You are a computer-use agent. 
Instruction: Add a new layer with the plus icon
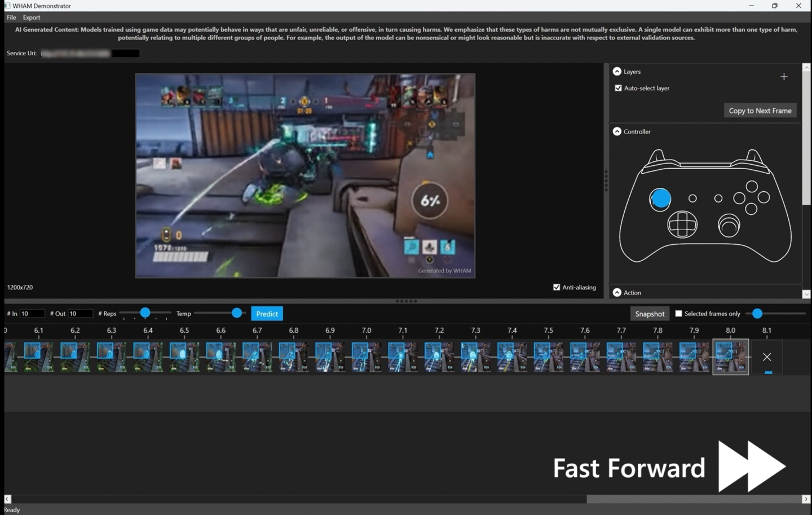tap(784, 77)
